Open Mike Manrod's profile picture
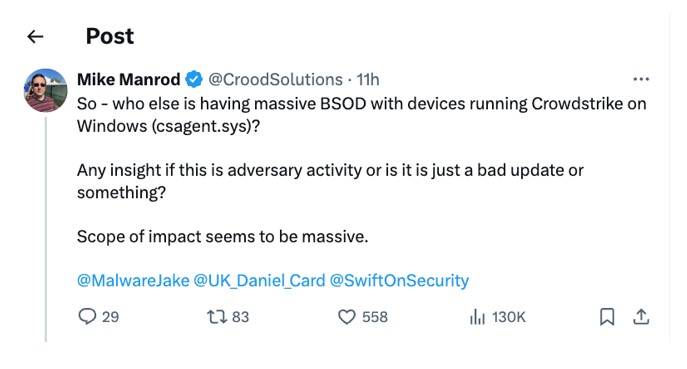This screenshot has width=687, height=369. tap(46, 90)
